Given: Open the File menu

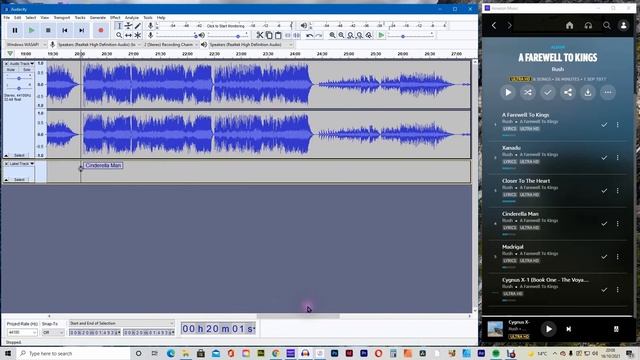Looking at the screenshot, I should pos(7,18).
